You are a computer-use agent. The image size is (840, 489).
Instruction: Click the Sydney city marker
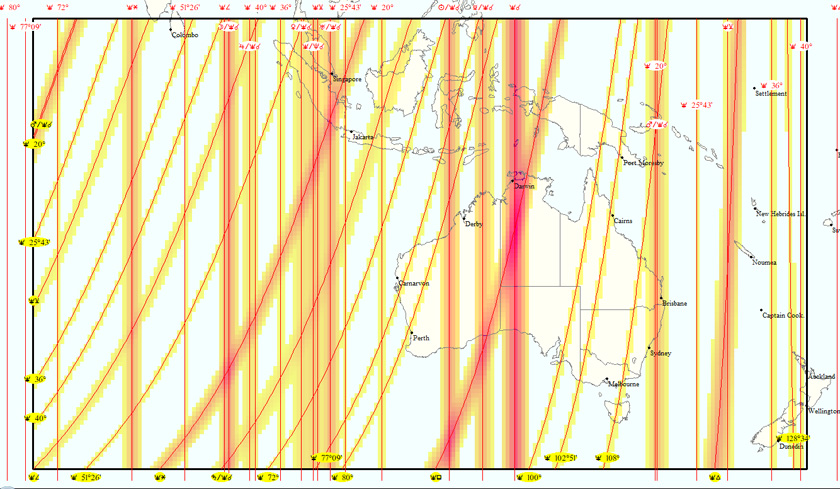click(649, 348)
